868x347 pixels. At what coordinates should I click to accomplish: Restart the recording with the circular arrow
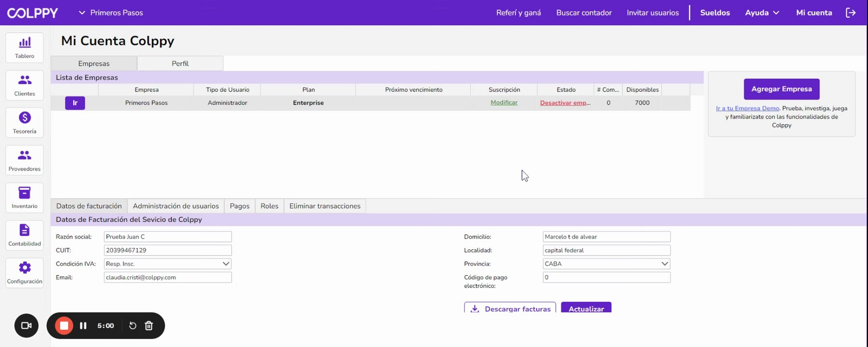pyautogui.click(x=133, y=326)
